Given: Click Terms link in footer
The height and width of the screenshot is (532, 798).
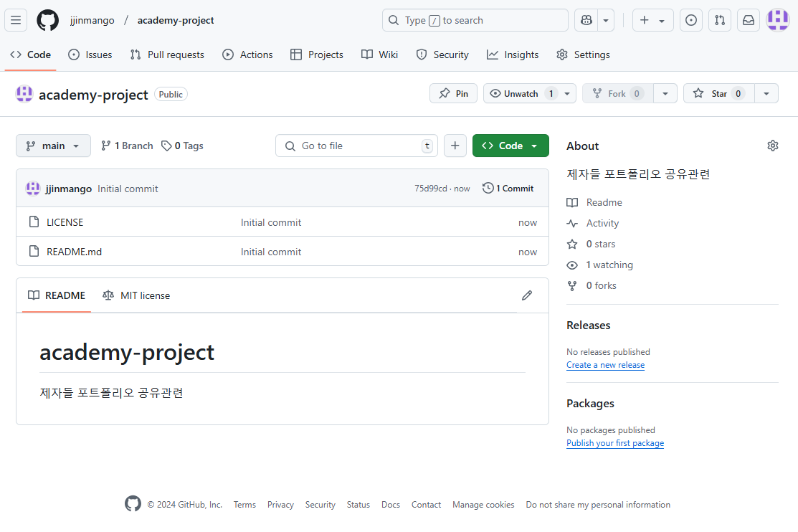Looking at the screenshot, I should coord(244,505).
